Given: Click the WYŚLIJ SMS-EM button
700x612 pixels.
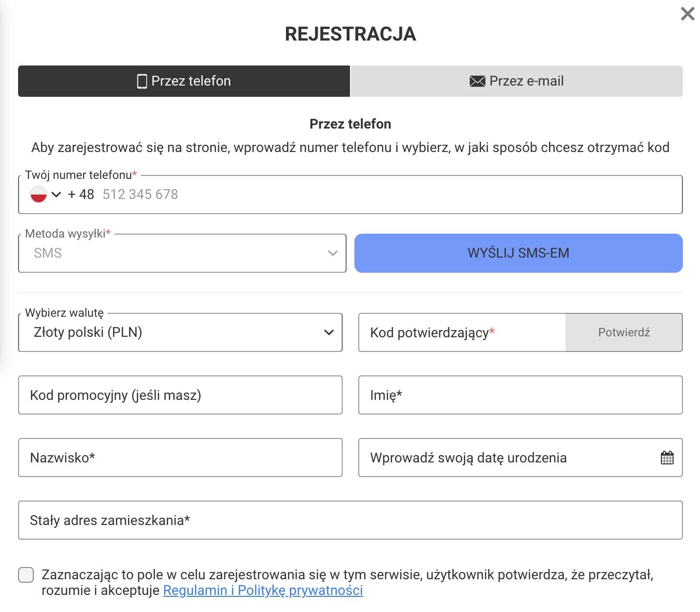Looking at the screenshot, I should pyautogui.click(x=518, y=253).
